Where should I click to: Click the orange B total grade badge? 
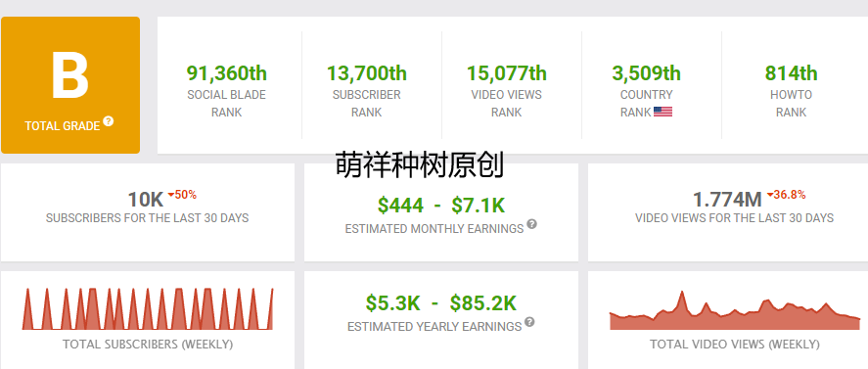70,85
